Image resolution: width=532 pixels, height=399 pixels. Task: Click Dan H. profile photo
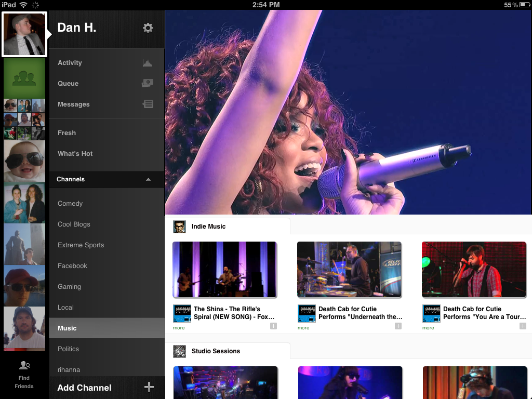[24, 34]
